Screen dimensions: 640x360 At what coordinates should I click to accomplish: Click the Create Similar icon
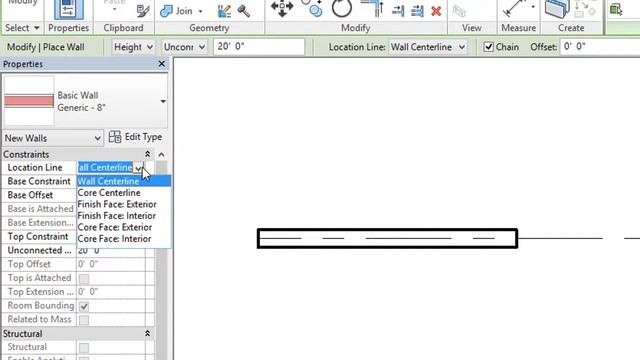[557, 9]
